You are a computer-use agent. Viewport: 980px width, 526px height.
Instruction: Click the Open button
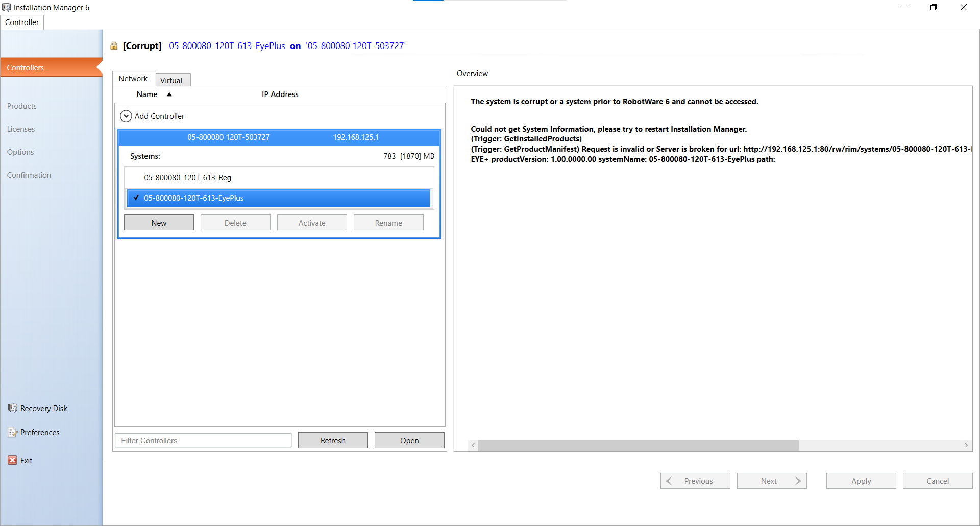(409, 440)
